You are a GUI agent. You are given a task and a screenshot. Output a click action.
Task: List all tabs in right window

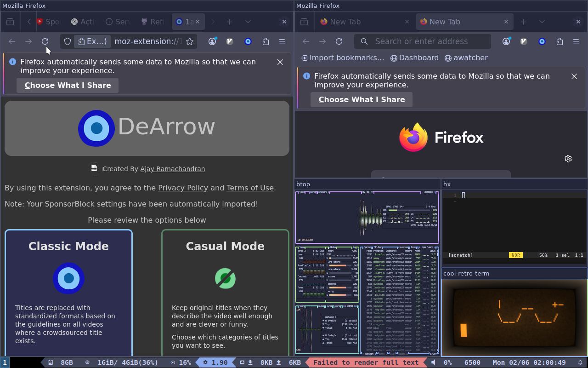(x=542, y=22)
